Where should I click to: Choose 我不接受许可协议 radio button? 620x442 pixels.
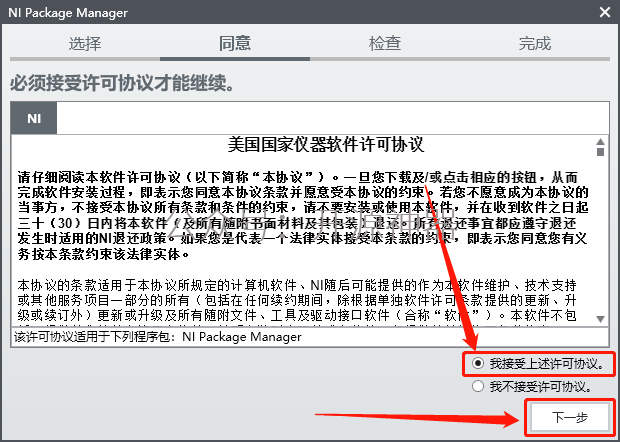pos(478,386)
